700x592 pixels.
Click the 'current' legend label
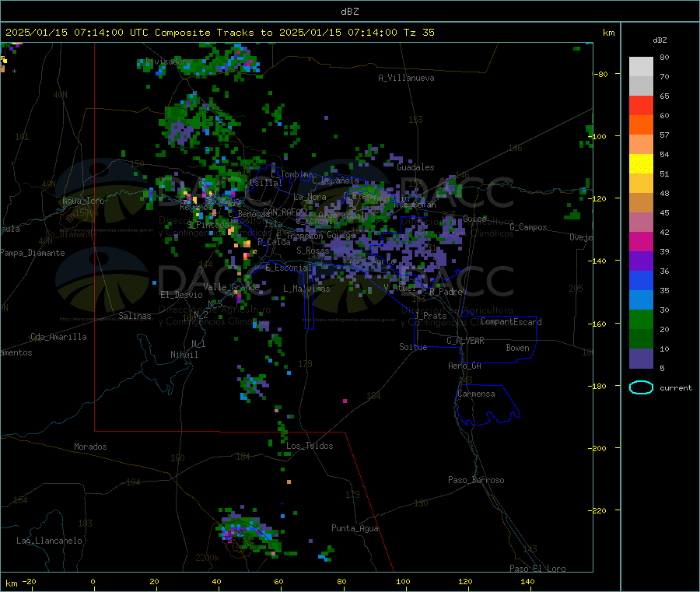(675, 388)
